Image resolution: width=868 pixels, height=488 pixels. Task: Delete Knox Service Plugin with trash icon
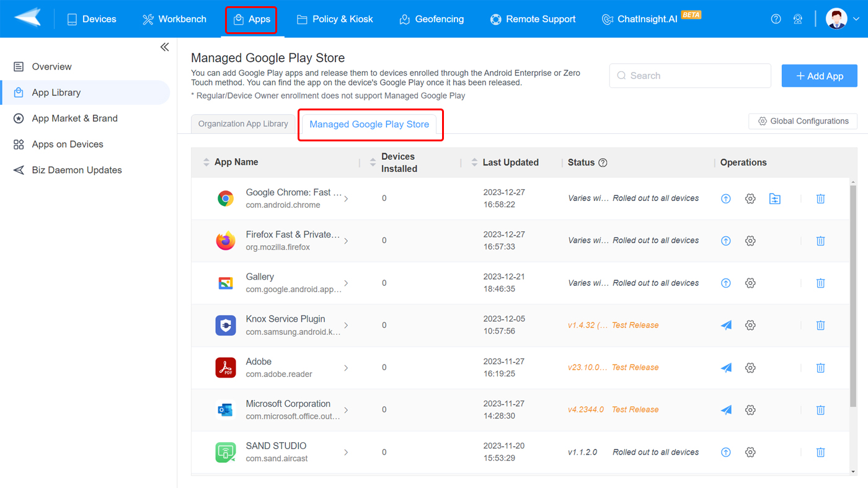pyautogui.click(x=820, y=325)
